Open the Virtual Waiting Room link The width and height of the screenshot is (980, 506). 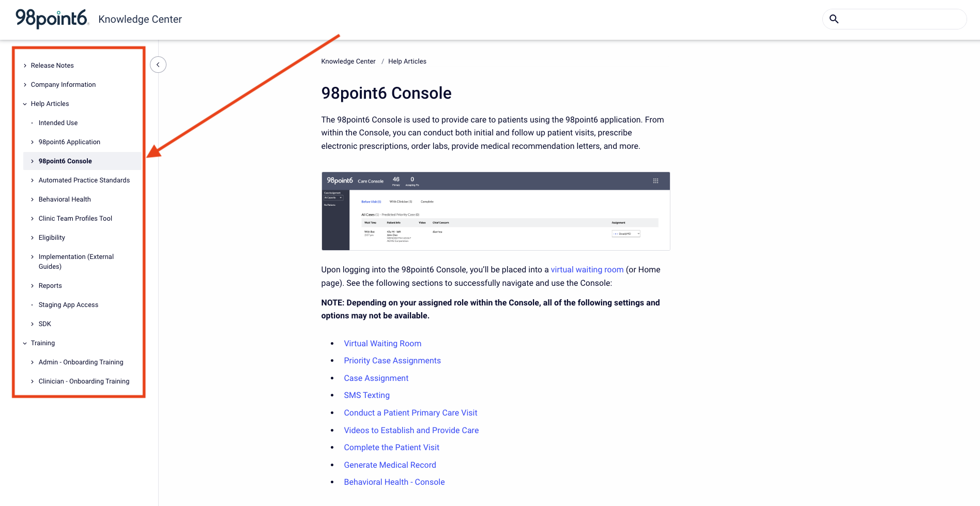(x=382, y=344)
